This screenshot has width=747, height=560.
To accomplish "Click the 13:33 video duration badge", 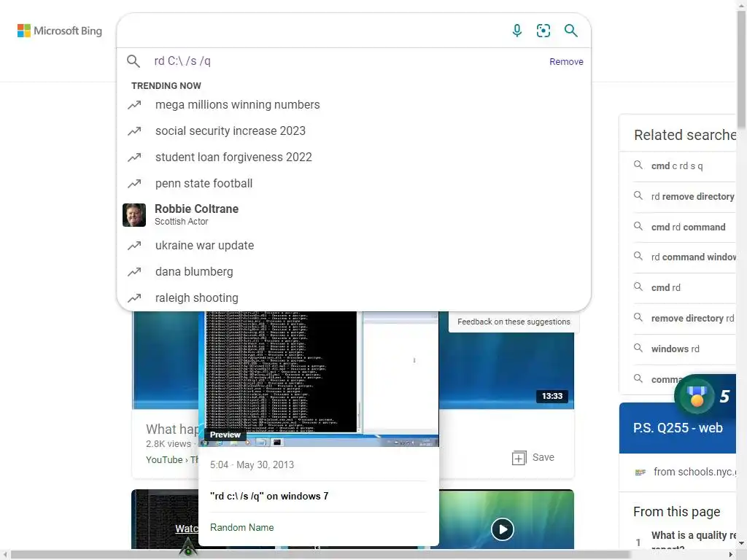I will (x=551, y=396).
